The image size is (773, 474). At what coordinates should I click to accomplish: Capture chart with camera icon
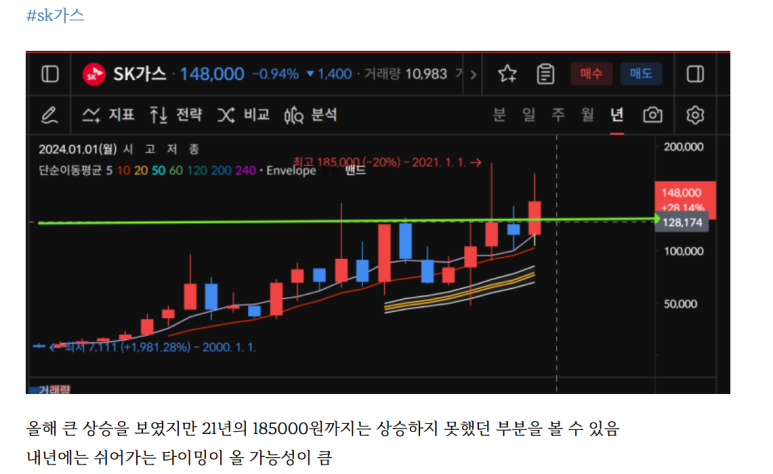point(653,115)
